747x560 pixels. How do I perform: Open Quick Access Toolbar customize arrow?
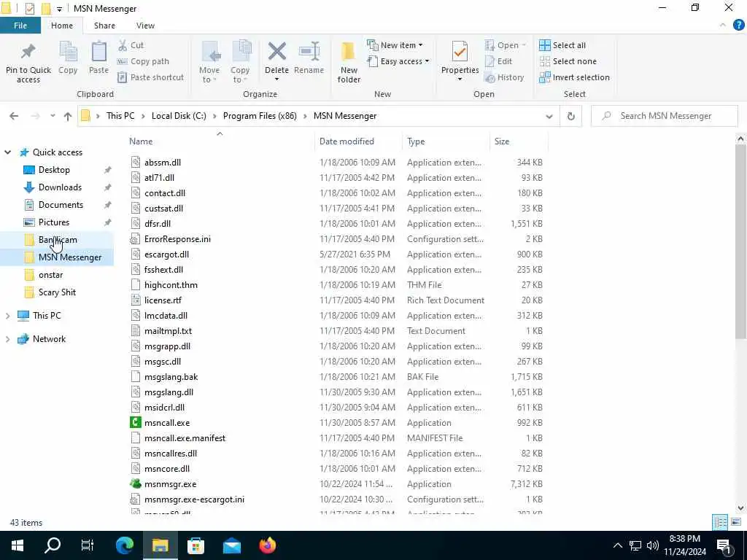[59, 9]
